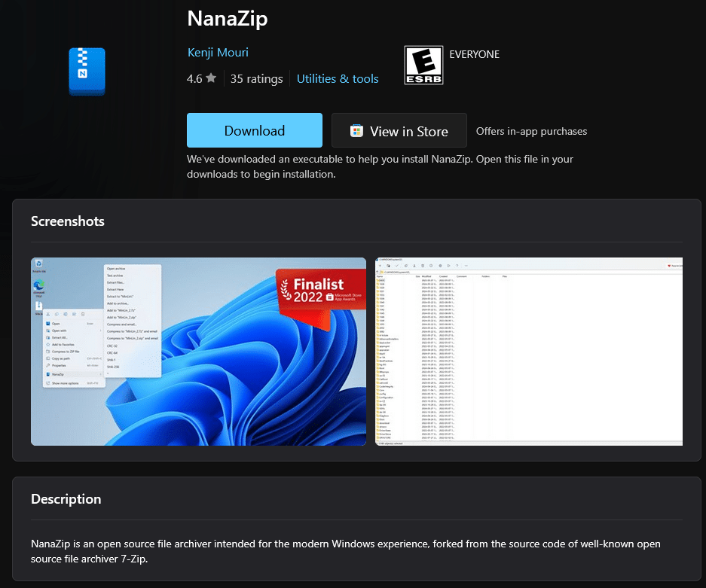Viewport: 706px width, 588px height.
Task: Click the red heart icon in second screenshot
Action: 670,266
